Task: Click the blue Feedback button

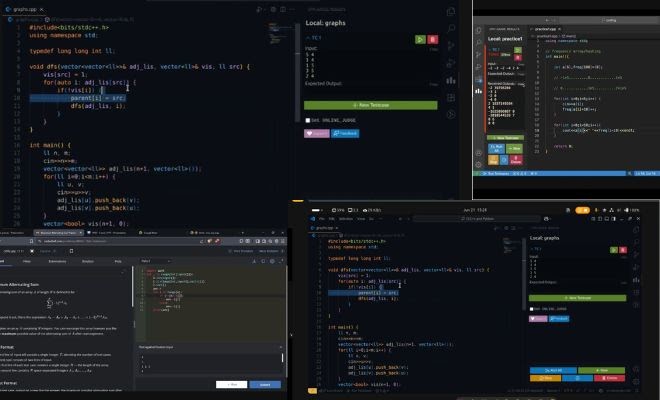Action: coord(344,132)
